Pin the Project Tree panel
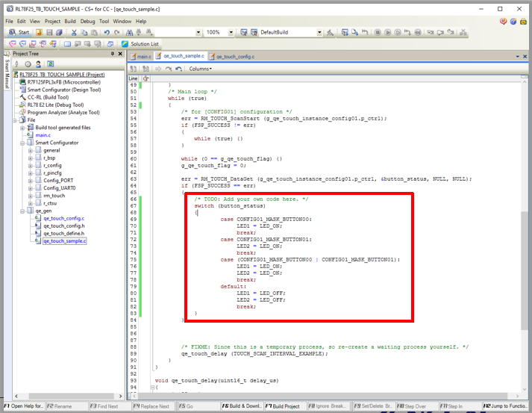The height and width of the screenshot is (413, 532). click(113, 54)
